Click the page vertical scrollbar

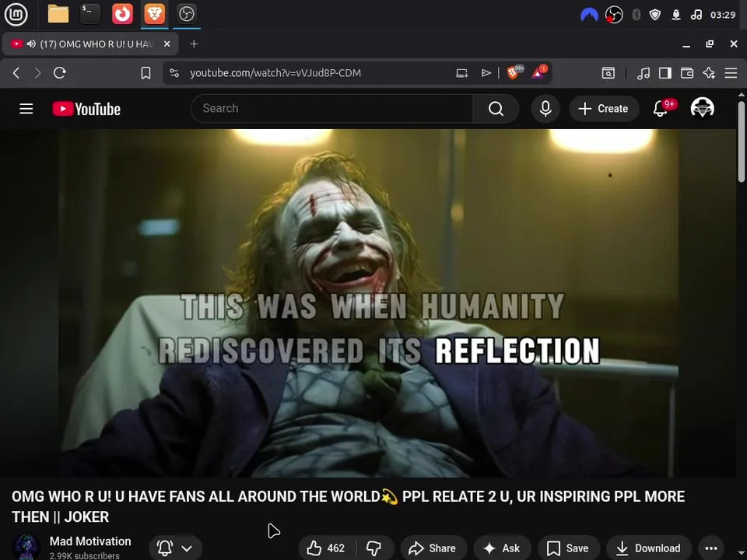(742, 142)
